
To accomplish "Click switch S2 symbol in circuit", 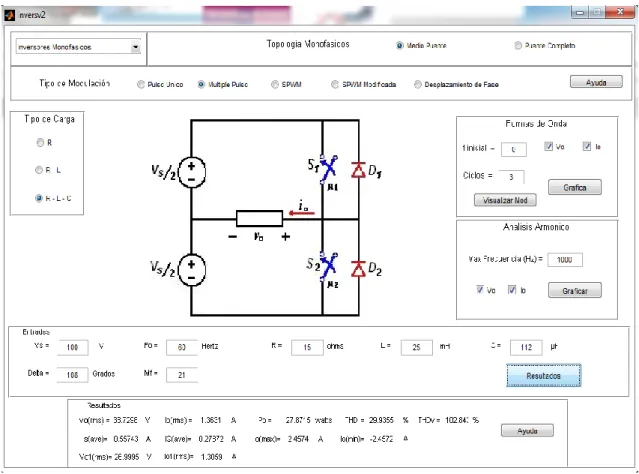I will pos(328,267).
